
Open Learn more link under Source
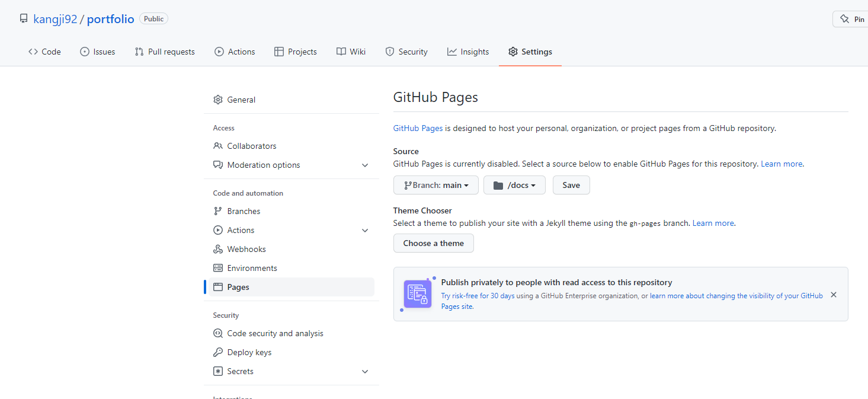point(782,164)
